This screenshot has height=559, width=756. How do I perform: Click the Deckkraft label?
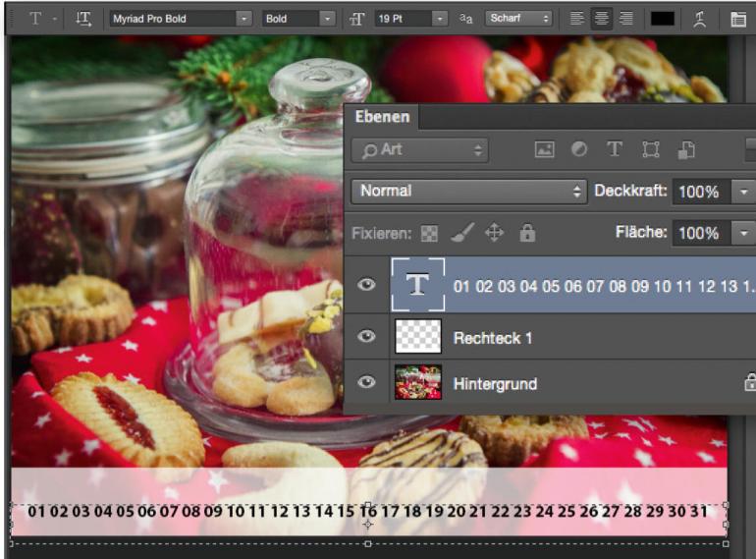pyautogui.click(x=630, y=191)
